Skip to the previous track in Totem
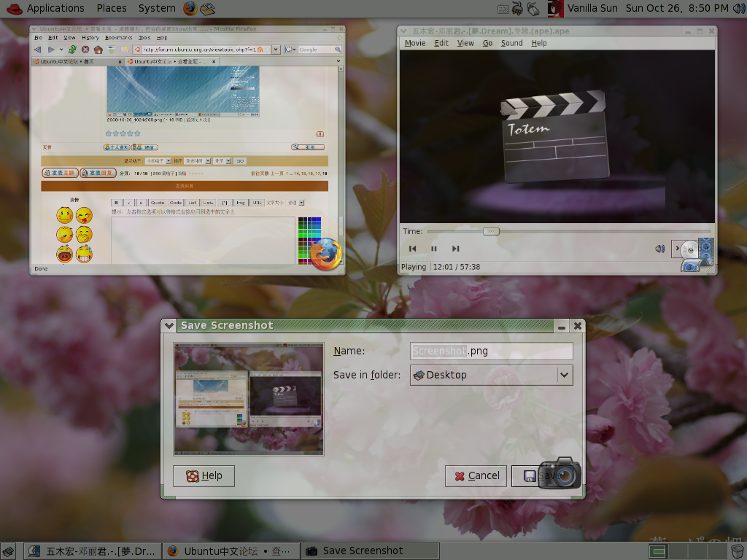The width and height of the screenshot is (747, 560). pyautogui.click(x=413, y=249)
